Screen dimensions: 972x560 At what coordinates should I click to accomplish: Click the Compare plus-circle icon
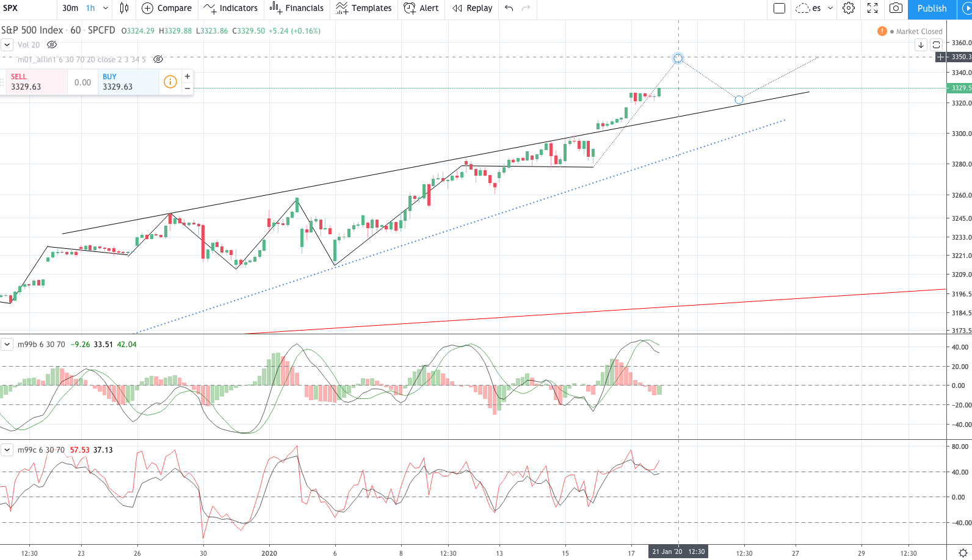[147, 8]
